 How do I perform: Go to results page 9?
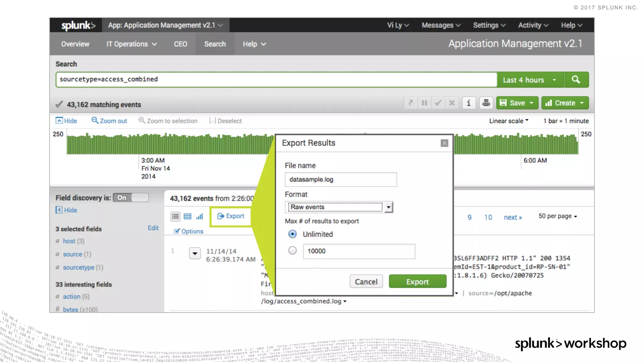point(469,217)
